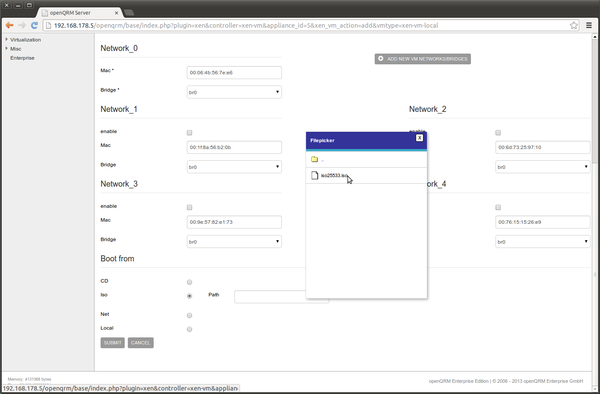This screenshot has height=394, width=600.
Task: Click Add New VM Networks/Bridges button
Action: (422, 59)
